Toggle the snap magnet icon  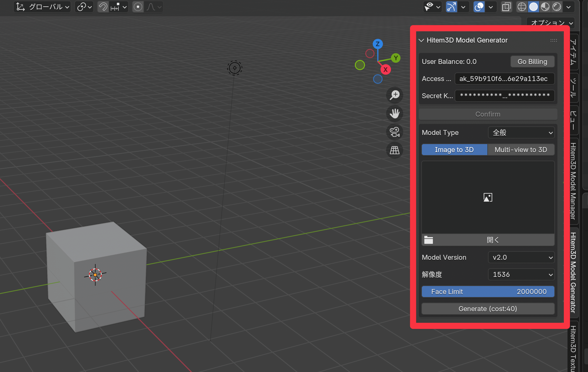click(x=103, y=7)
